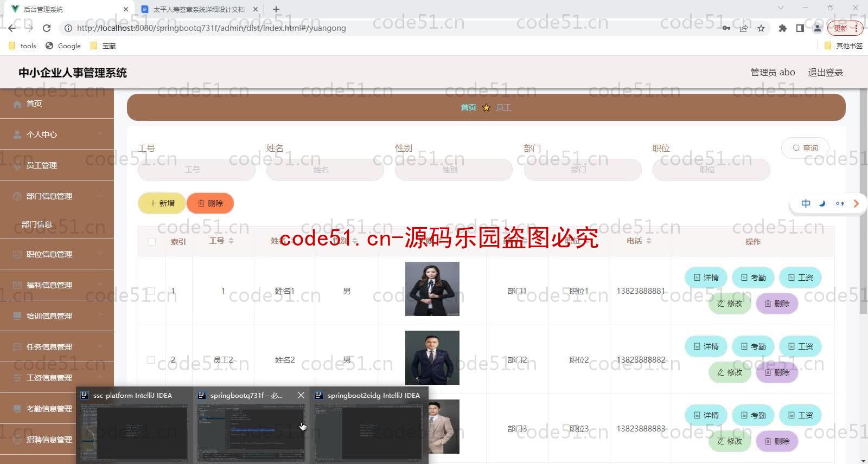Focus the 姓名 search input field
Viewport: 868px width, 464px height.
tap(325, 170)
